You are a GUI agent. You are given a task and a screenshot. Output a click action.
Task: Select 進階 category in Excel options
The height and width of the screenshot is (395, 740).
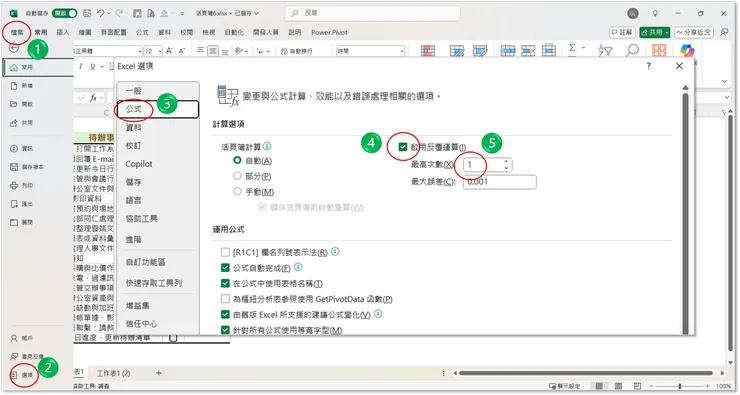tap(158, 239)
